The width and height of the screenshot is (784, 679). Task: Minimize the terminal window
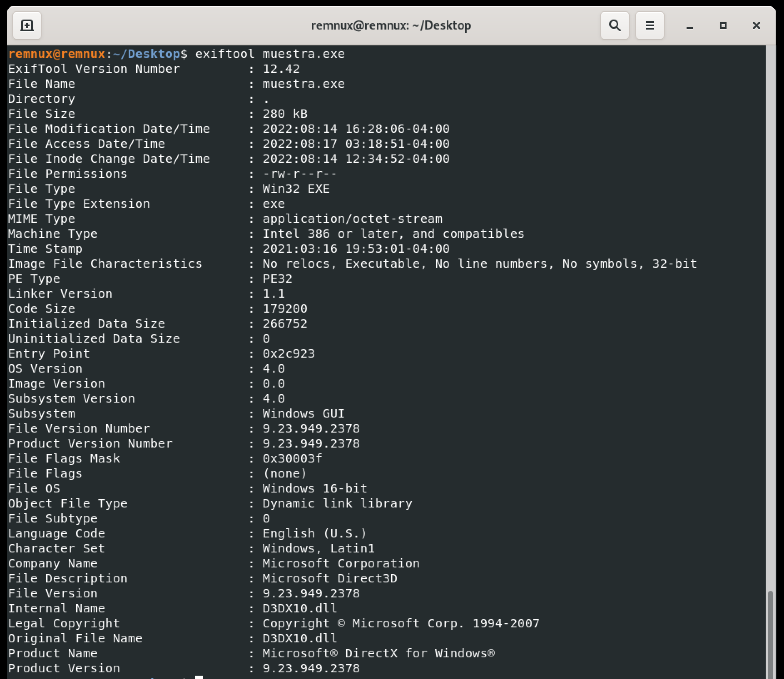coord(690,26)
